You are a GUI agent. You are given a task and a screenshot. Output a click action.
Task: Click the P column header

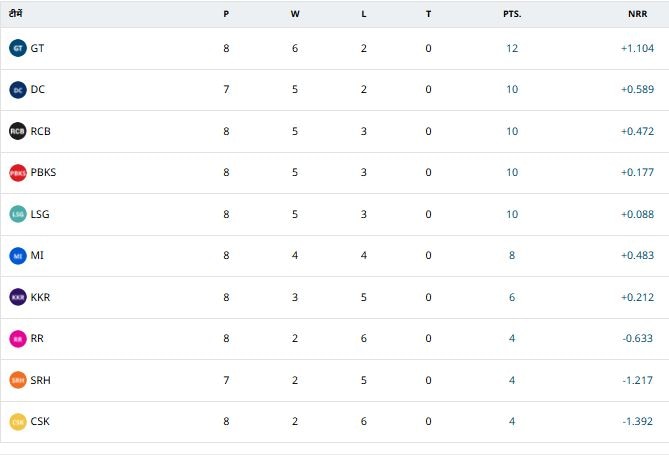[x=227, y=15]
